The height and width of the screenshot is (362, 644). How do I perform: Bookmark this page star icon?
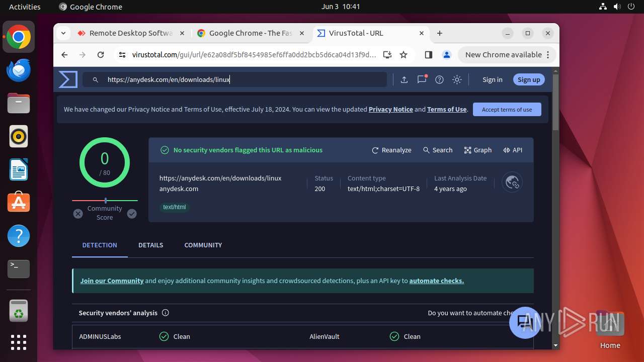(403, 55)
